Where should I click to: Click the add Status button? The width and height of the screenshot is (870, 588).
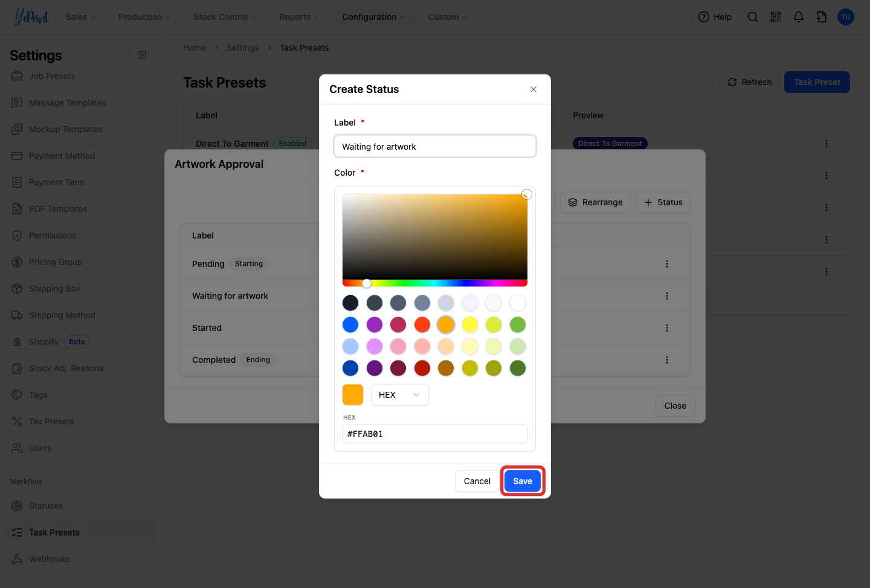point(663,202)
